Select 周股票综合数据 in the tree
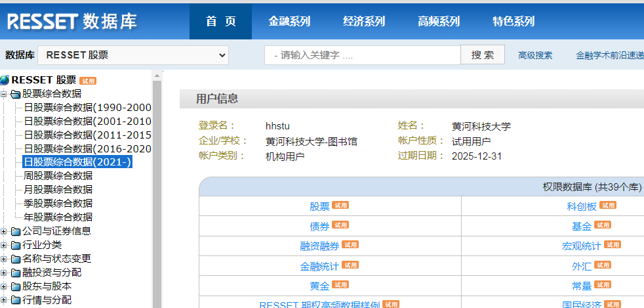The height and width of the screenshot is (308, 644). [58, 176]
